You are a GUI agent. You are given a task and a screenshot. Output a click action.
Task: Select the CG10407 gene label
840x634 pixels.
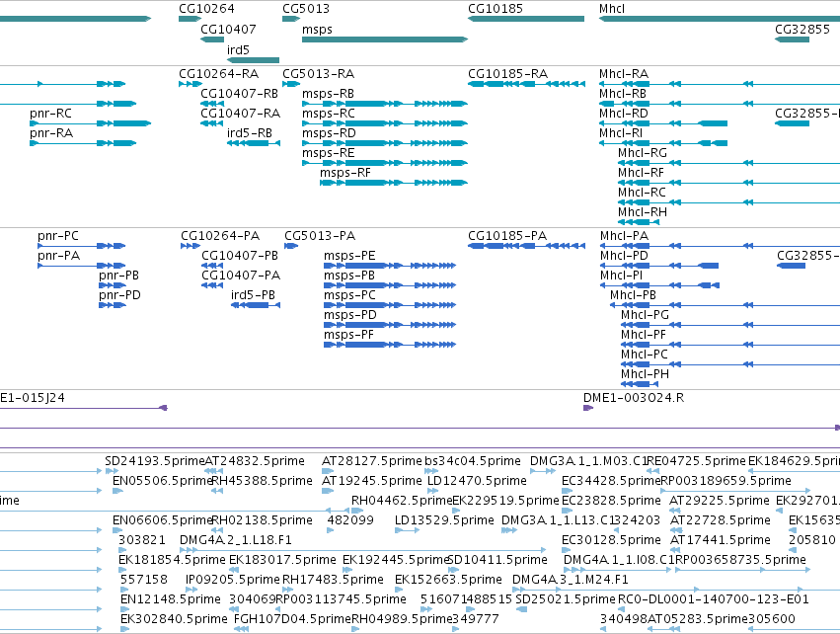tap(228, 29)
